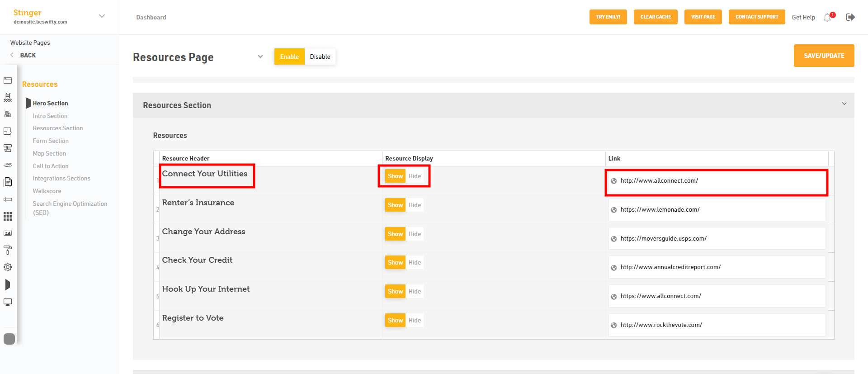Open the 360 tour sidebar icon

(8, 165)
